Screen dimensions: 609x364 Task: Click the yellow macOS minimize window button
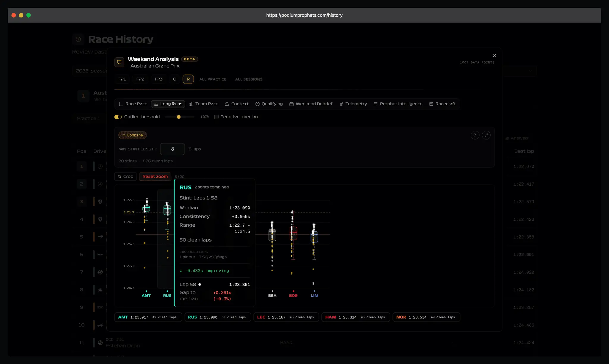[21, 15]
